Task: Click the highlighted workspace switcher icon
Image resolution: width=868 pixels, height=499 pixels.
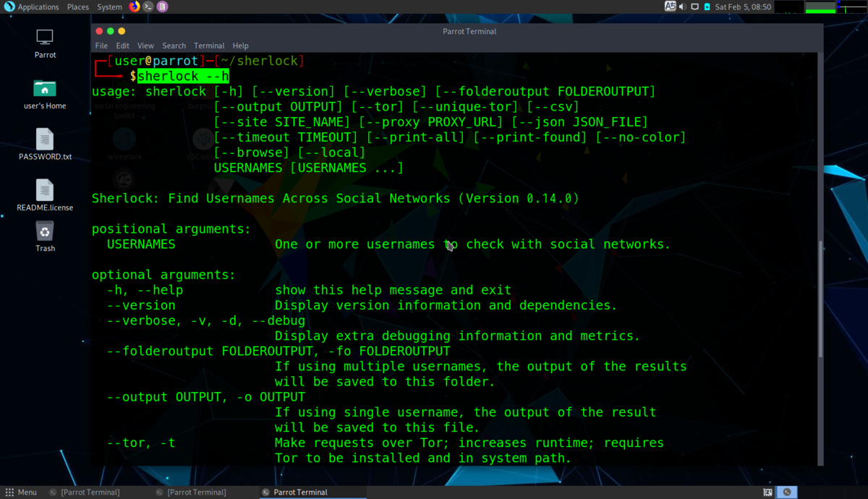Action: [787, 492]
